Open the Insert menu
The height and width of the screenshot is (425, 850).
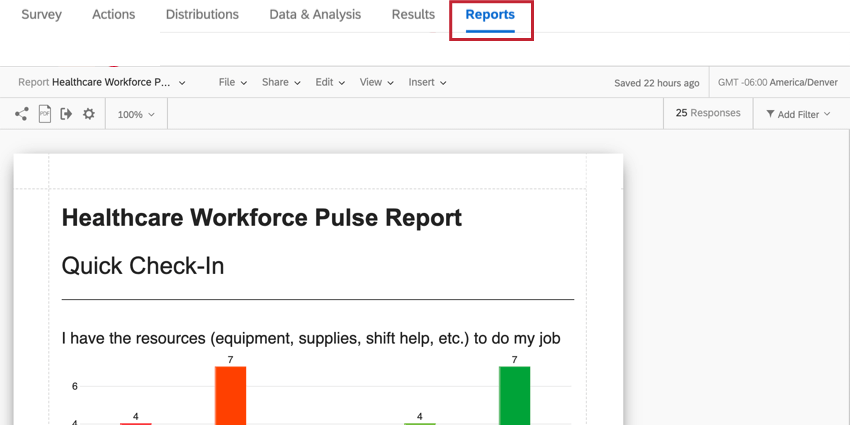pos(427,82)
